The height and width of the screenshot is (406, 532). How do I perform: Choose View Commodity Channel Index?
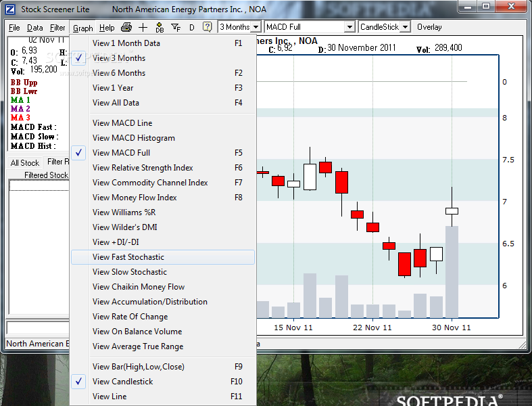[x=163, y=183]
